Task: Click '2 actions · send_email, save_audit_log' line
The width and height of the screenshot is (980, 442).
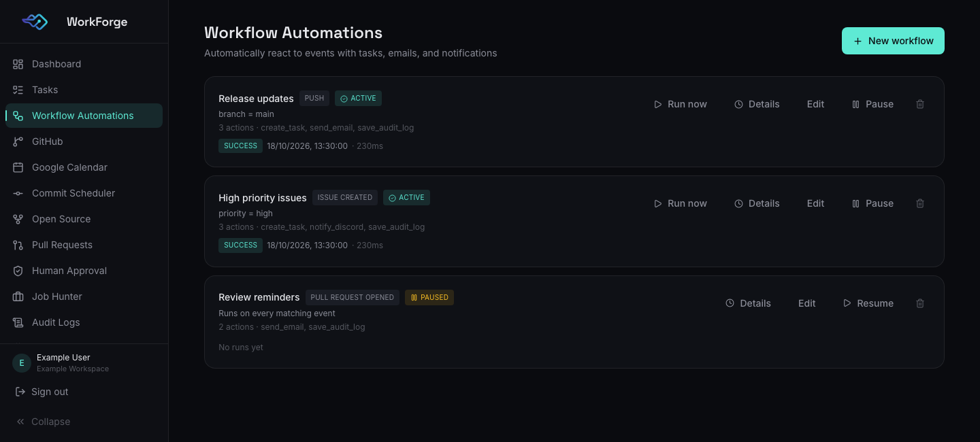Action: [292, 327]
